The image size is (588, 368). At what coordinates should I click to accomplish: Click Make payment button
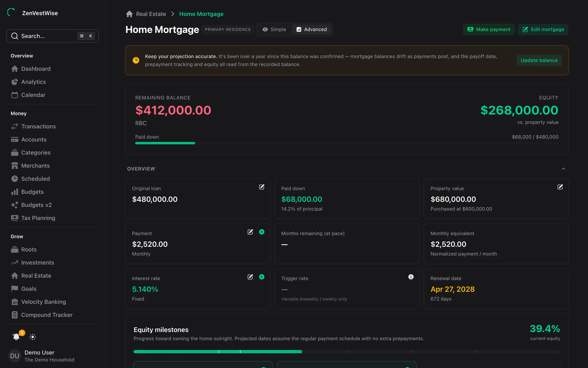coord(489,29)
